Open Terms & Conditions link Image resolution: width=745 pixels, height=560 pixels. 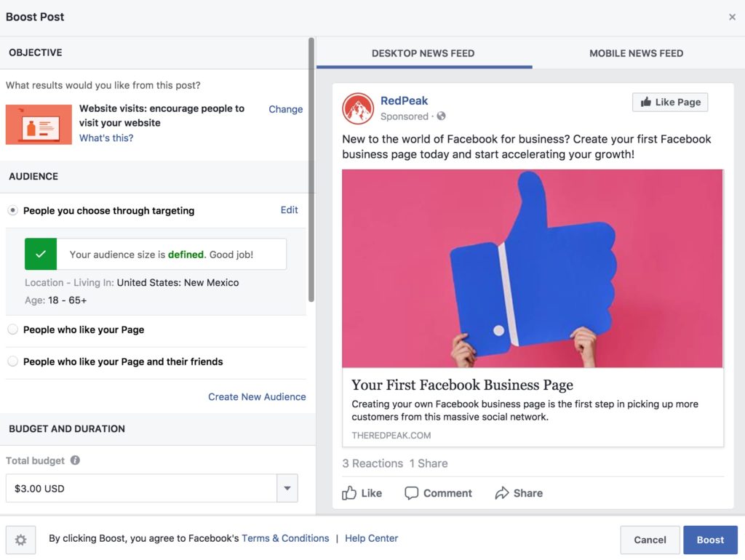point(285,538)
